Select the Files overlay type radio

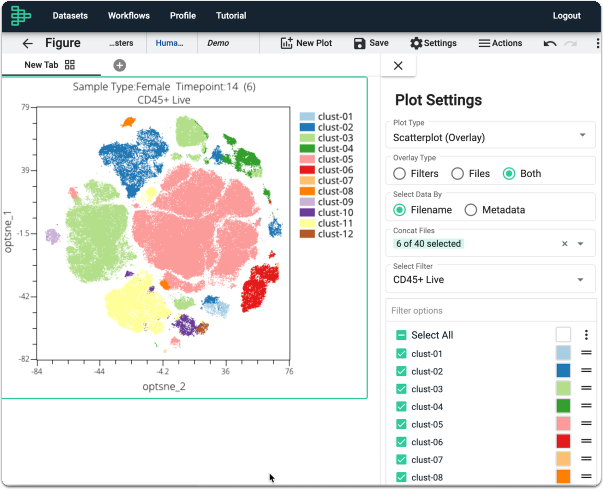click(457, 174)
